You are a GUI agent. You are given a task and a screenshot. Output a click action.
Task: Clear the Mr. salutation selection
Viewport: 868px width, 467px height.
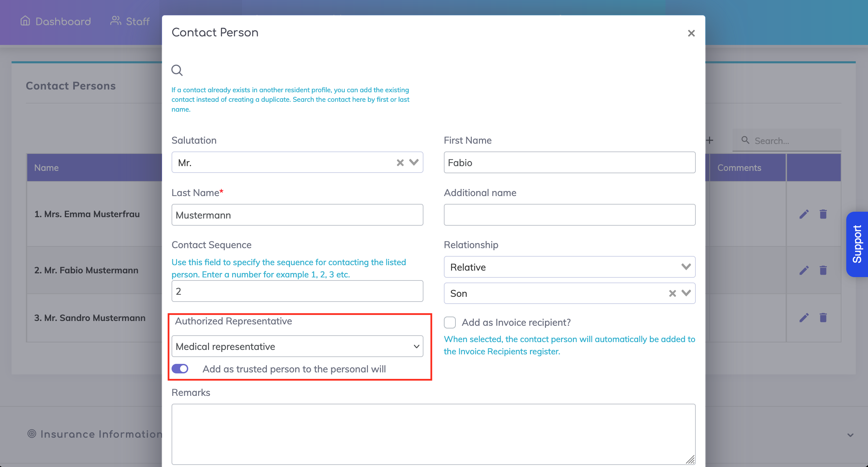[x=400, y=163]
